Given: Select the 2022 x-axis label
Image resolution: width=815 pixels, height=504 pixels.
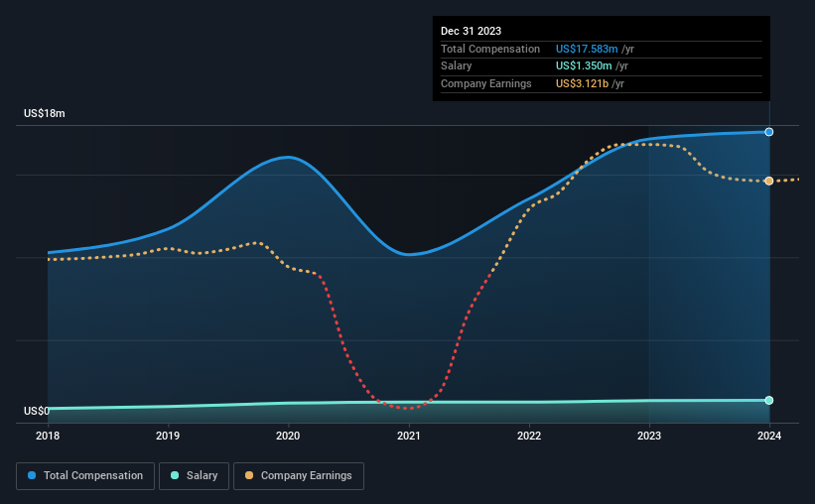Looking at the screenshot, I should click(529, 436).
